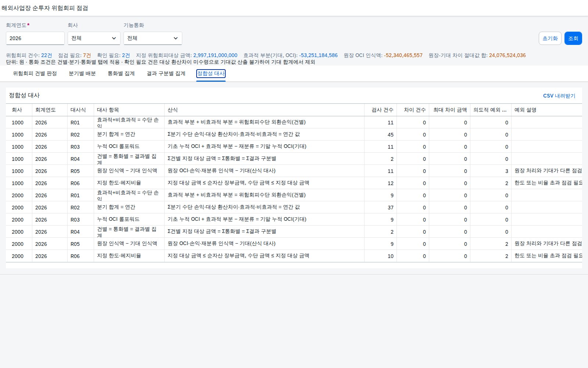
Task: Click the 의도적 예외 column header
Action: tap(491, 110)
